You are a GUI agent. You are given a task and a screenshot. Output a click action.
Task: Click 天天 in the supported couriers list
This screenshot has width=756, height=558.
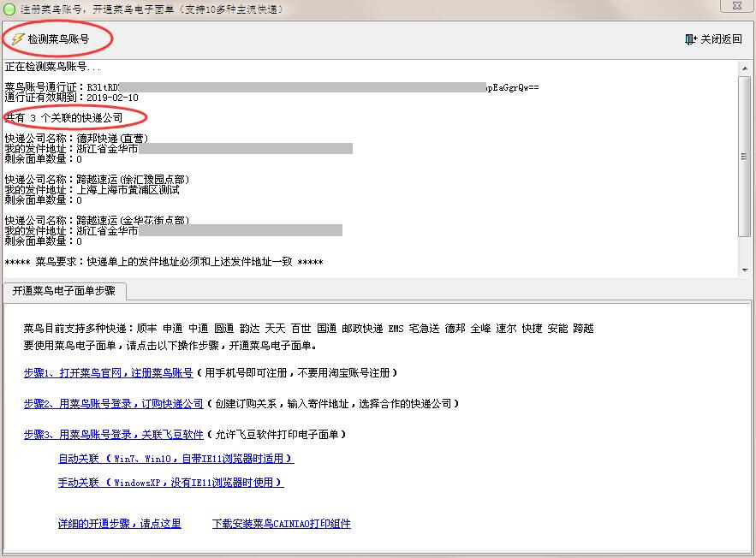pos(276,329)
